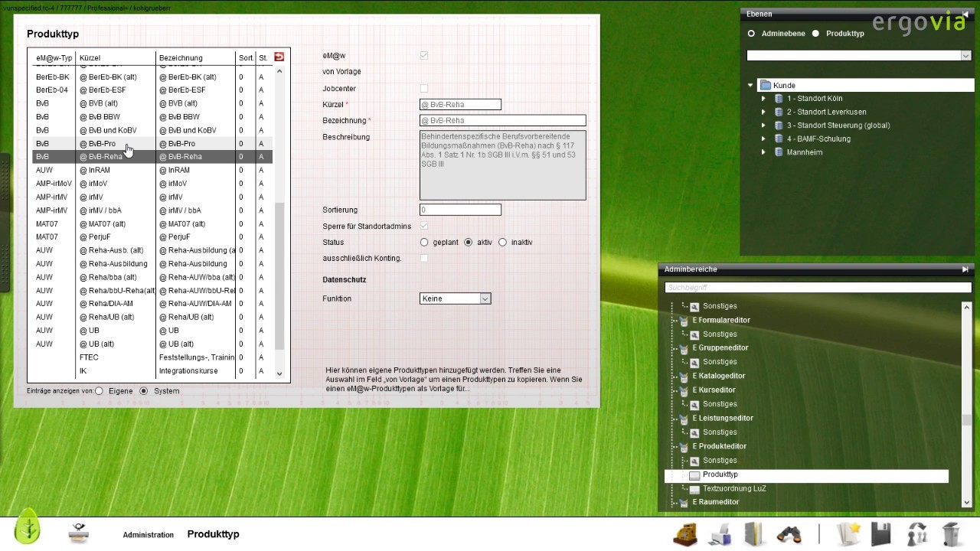The height and width of the screenshot is (551, 980).
Task: Click the 4 - BAMF-Schulung building icon
Action: pos(779,139)
